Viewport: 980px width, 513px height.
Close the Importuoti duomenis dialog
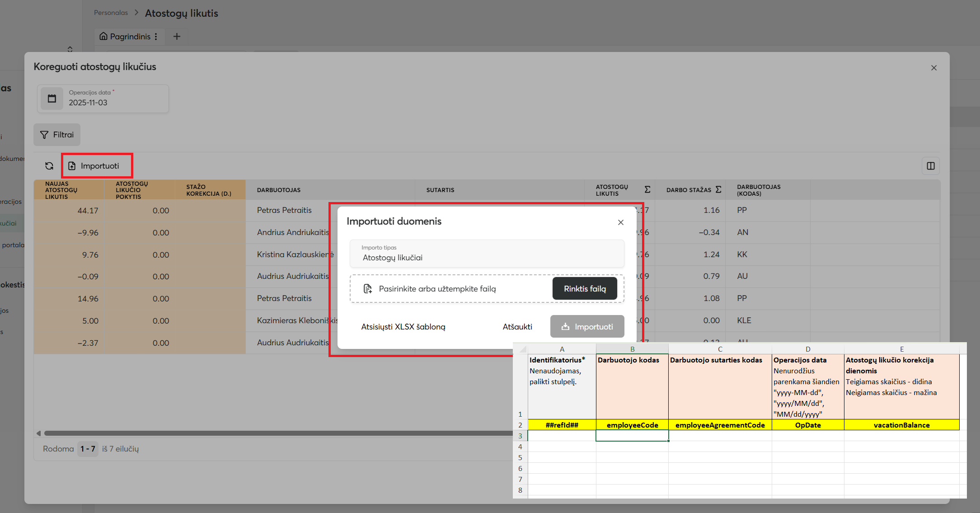620,222
